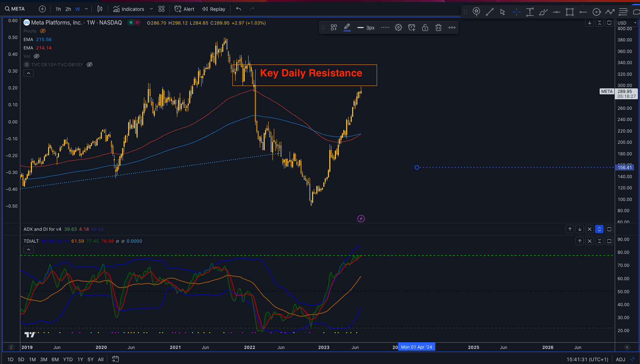Select the 1D date range
This screenshot has height=364, width=640.
[11, 359]
